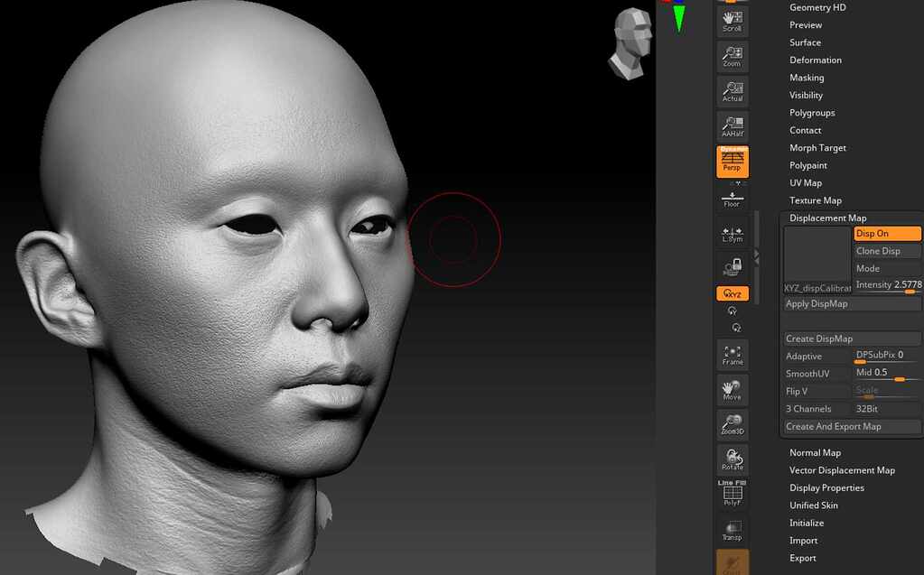This screenshot has width=924, height=575.
Task: Open the Morph Target section
Action: pyautogui.click(x=817, y=147)
